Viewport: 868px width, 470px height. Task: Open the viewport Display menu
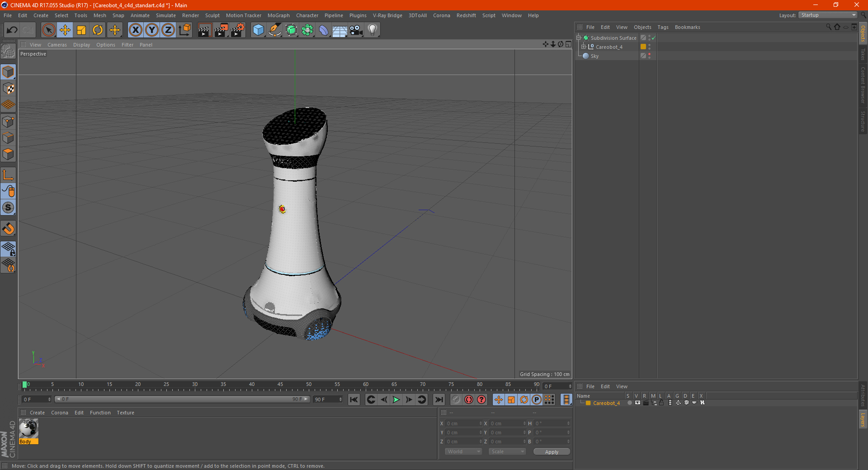coord(81,45)
